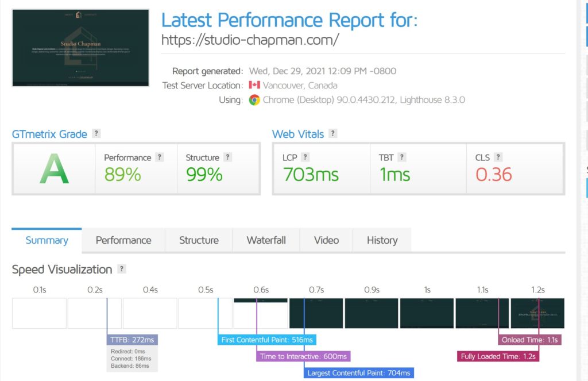Click the 1ms TBT value

point(395,175)
